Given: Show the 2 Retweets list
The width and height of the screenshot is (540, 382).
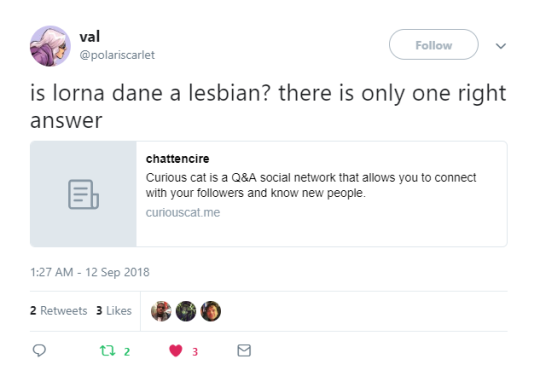Looking at the screenshot, I should click(x=59, y=311).
